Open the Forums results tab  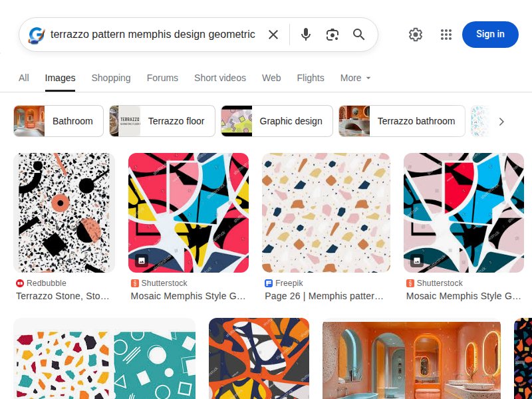(x=162, y=78)
